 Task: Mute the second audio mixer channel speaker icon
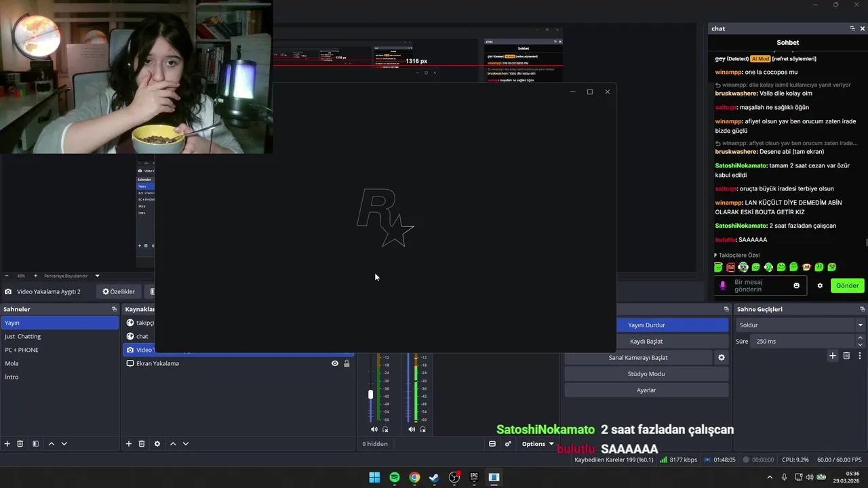coord(411,429)
